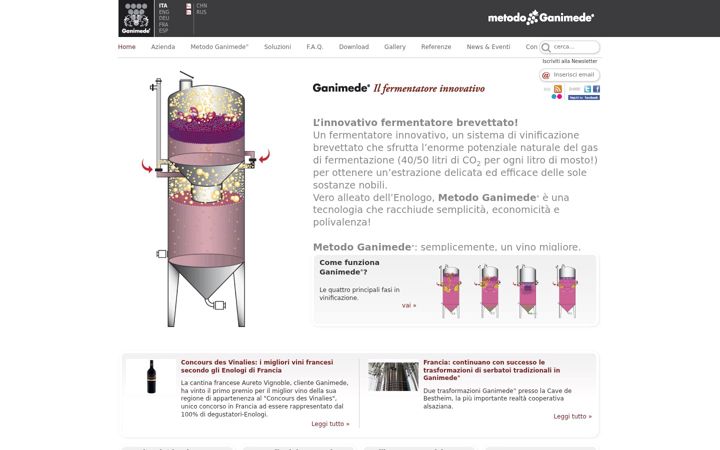Open the Concours des Vinalies news headline

[x=257, y=366]
